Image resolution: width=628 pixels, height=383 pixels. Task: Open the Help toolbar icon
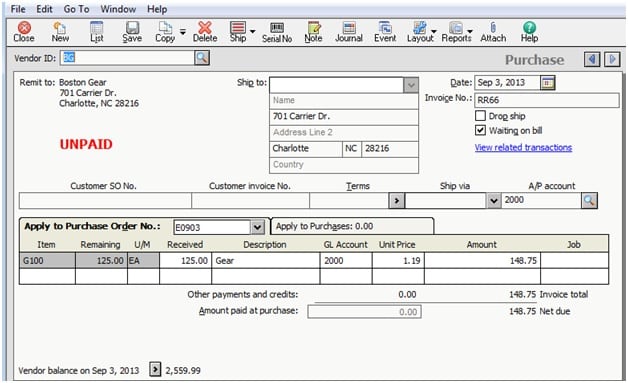(x=529, y=32)
